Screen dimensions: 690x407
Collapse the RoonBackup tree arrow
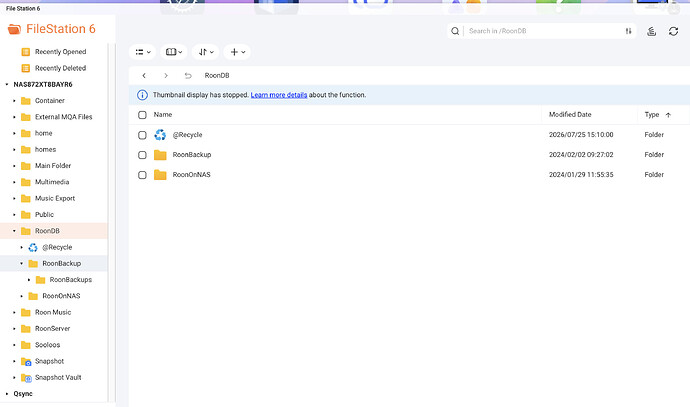(21, 264)
